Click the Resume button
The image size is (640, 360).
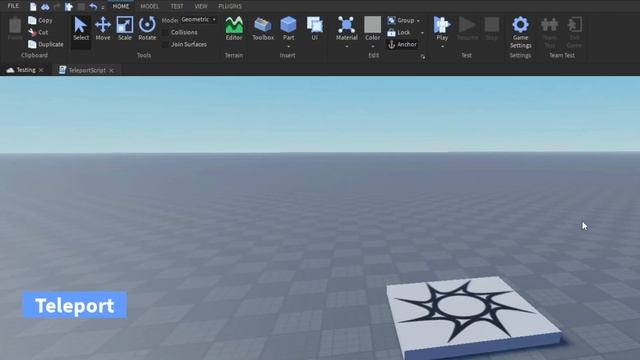(467, 29)
